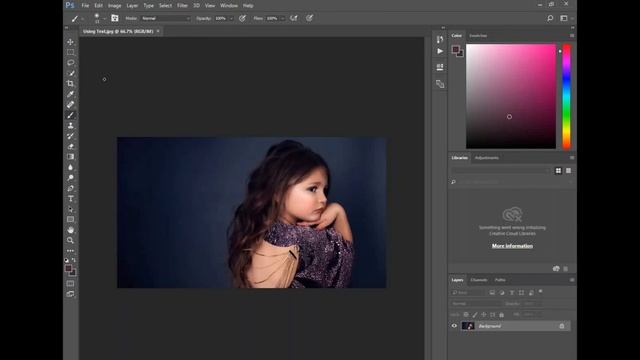
Task: Select the Quick Selection tool
Action: tap(70, 73)
